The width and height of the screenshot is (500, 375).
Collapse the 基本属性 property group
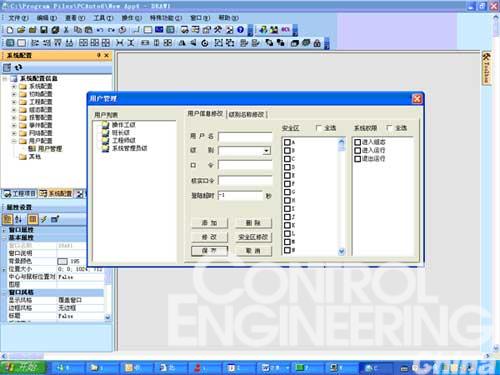point(4,238)
